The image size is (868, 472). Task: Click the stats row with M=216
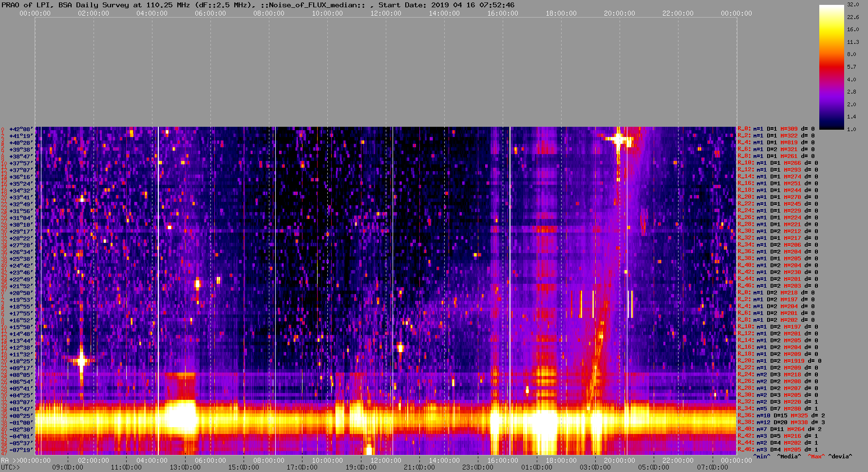tap(778, 436)
